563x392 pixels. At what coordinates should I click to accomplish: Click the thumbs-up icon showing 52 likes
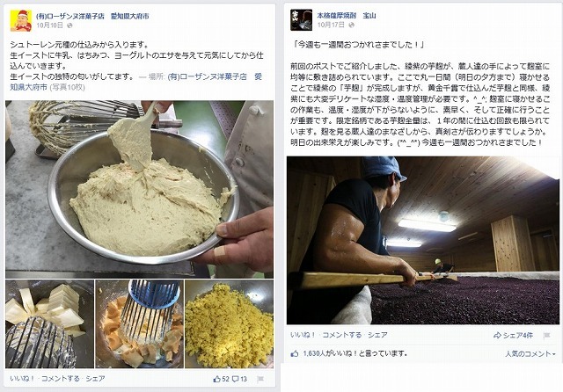(x=217, y=379)
